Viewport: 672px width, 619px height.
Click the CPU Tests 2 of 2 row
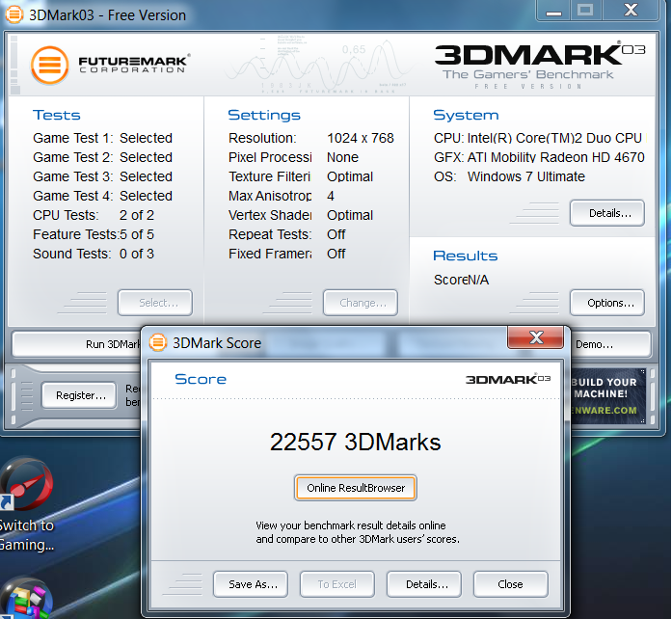coord(94,215)
